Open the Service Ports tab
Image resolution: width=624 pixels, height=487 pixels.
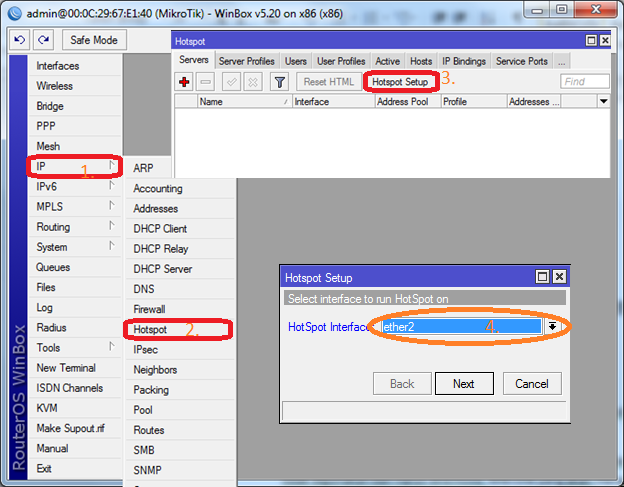522,61
